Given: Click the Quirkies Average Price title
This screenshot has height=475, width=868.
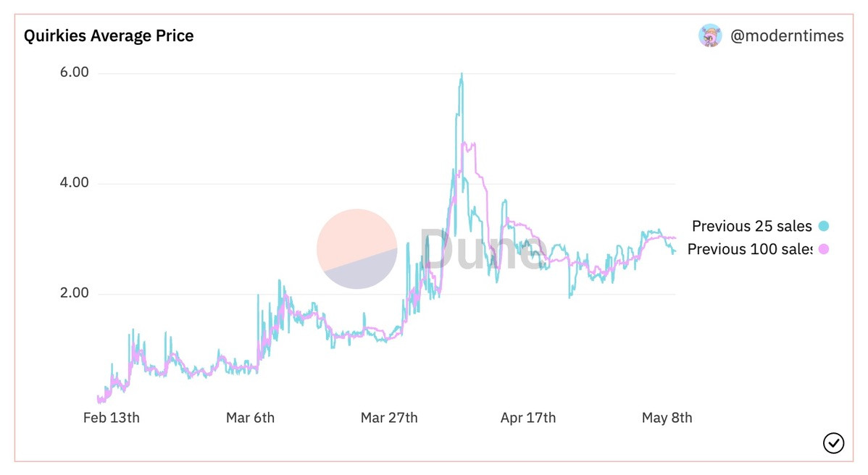Looking at the screenshot, I should [109, 35].
